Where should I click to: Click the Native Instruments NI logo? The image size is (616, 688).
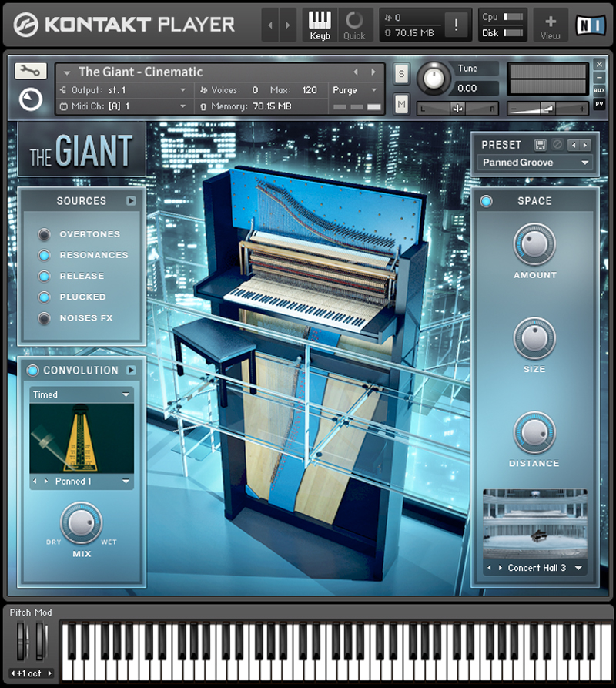(x=591, y=25)
